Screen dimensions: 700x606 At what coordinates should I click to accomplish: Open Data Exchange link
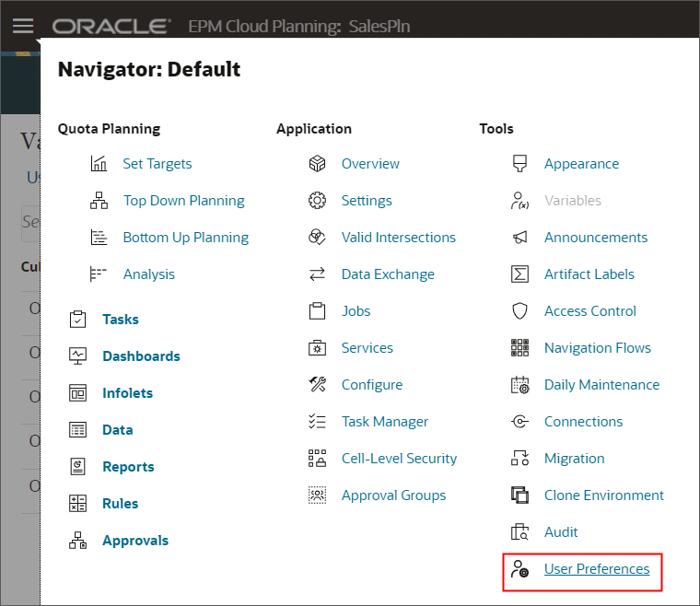point(388,274)
